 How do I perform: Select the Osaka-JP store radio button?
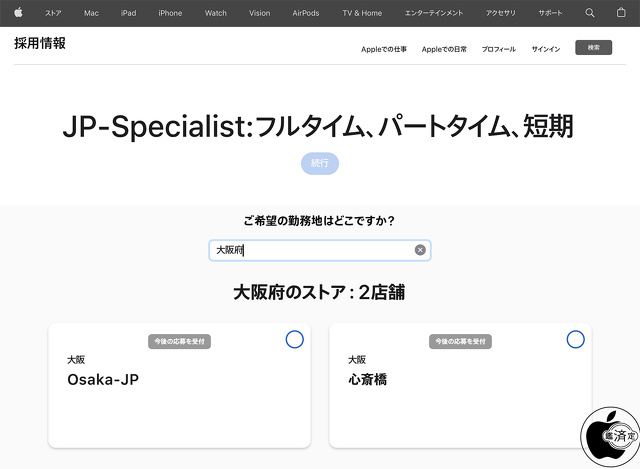[294, 339]
